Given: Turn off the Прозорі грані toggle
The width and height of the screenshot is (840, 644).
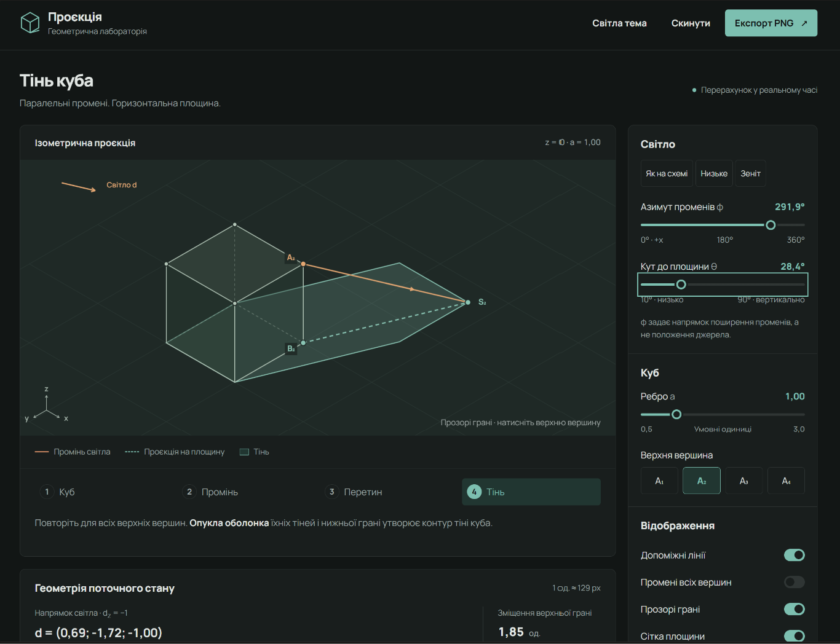Looking at the screenshot, I should (x=794, y=609).
